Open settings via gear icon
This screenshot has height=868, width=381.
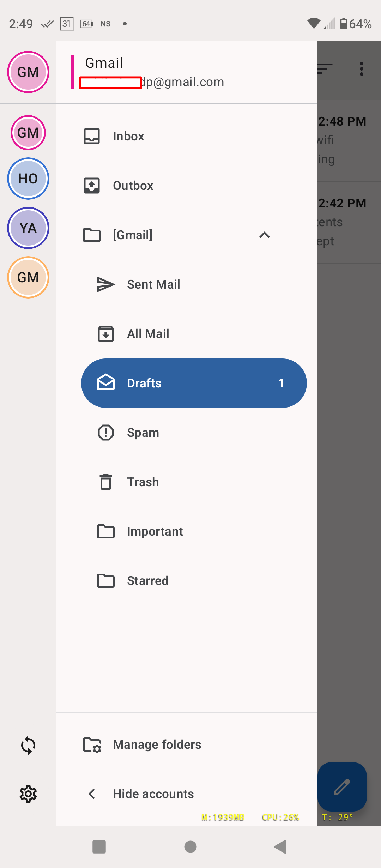pyautogui.click(x=28, y=794)
